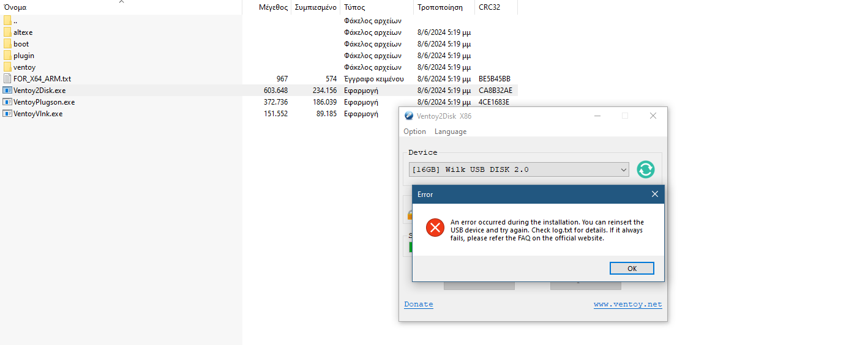
Task: Click the size value 372.736
Action: [x=276, y=102]
